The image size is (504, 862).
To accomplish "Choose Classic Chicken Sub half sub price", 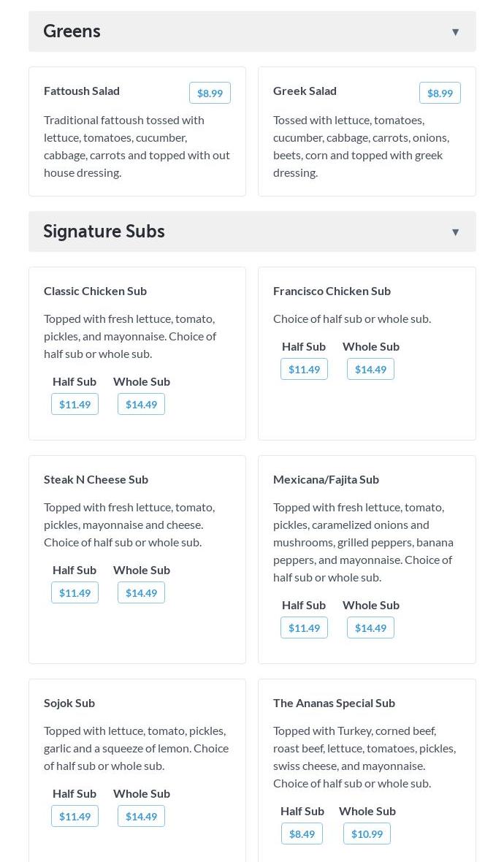I will pos(75,404).
